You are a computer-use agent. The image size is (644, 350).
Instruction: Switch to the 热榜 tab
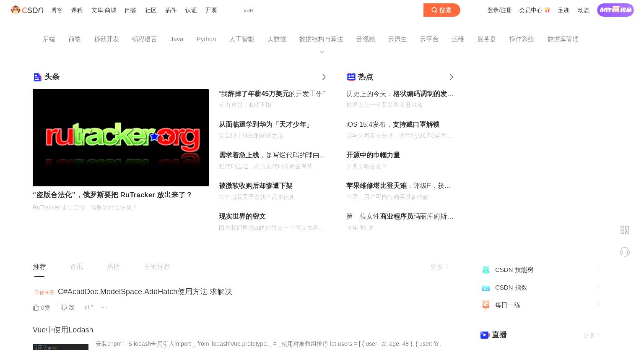pos(113,266)
